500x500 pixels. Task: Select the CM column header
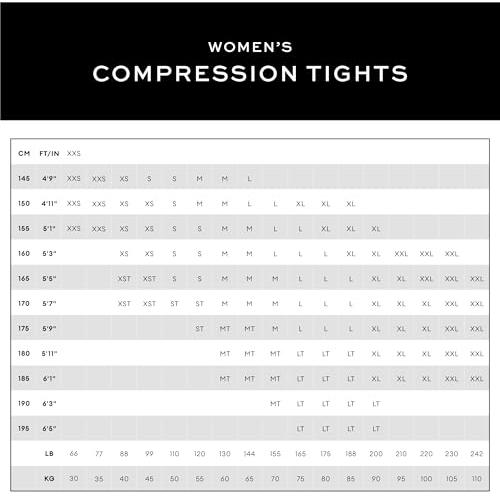point(24,153)
